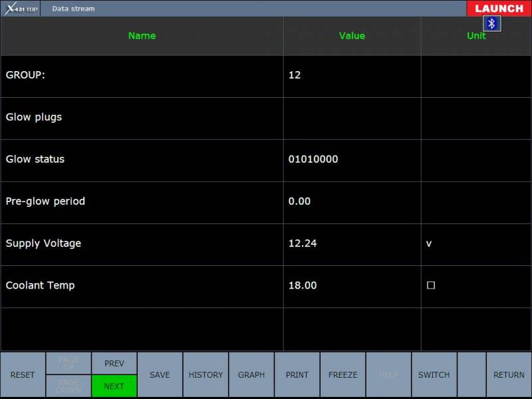The width and height of the screenshot is (532, 399).
Task: Open HISTORY records
Action: tap(205, 375)
